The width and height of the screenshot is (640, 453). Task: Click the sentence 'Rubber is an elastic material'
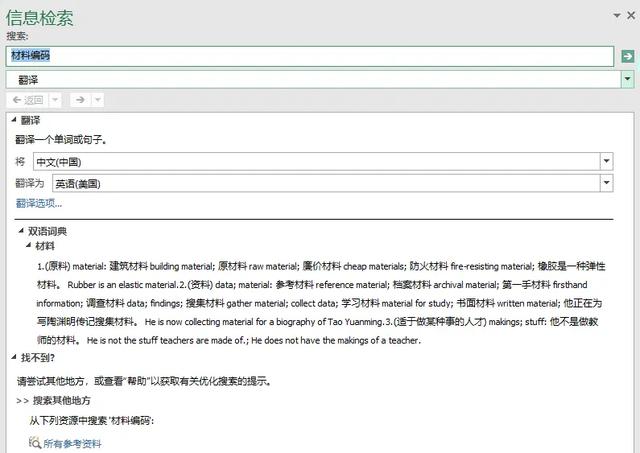[x=122, y=285]
